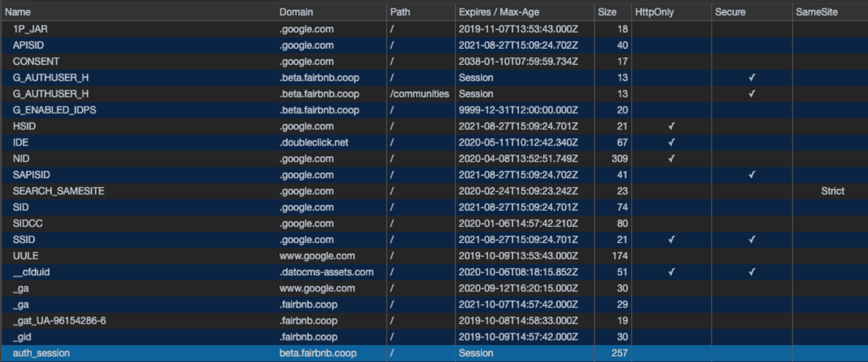The width and height of the screenshot is (868, 362).
Task: Click Session expiry of auth_session row
Action: point(476,353)
